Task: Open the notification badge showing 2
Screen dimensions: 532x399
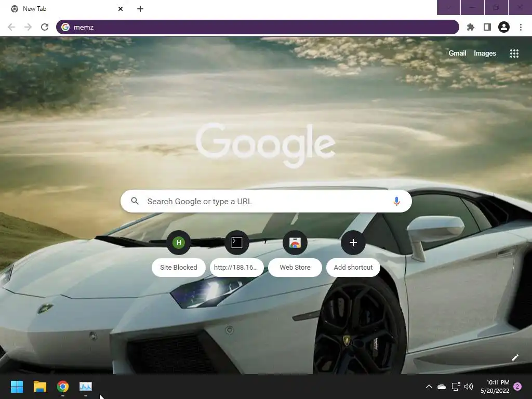Action: point(517,387)
